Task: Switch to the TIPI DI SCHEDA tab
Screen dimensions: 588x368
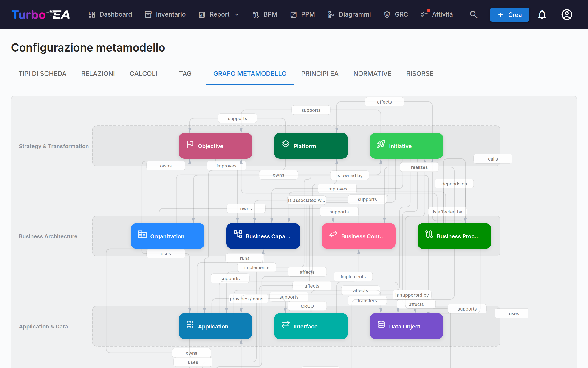Action: [x=42, y=74]
